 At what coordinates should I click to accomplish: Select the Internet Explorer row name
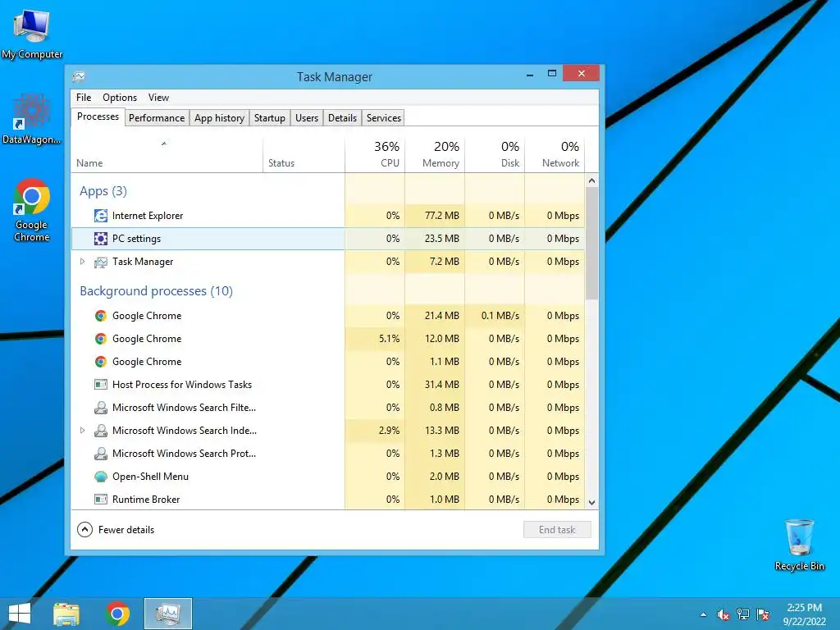coord(148,216)
